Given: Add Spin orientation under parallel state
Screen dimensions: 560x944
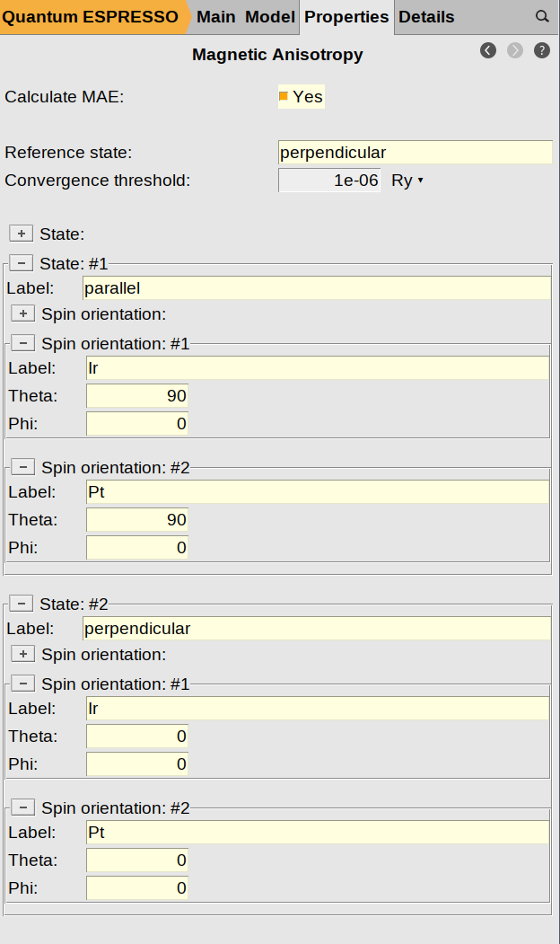Looking at the screenshot, I should (23, 313).
